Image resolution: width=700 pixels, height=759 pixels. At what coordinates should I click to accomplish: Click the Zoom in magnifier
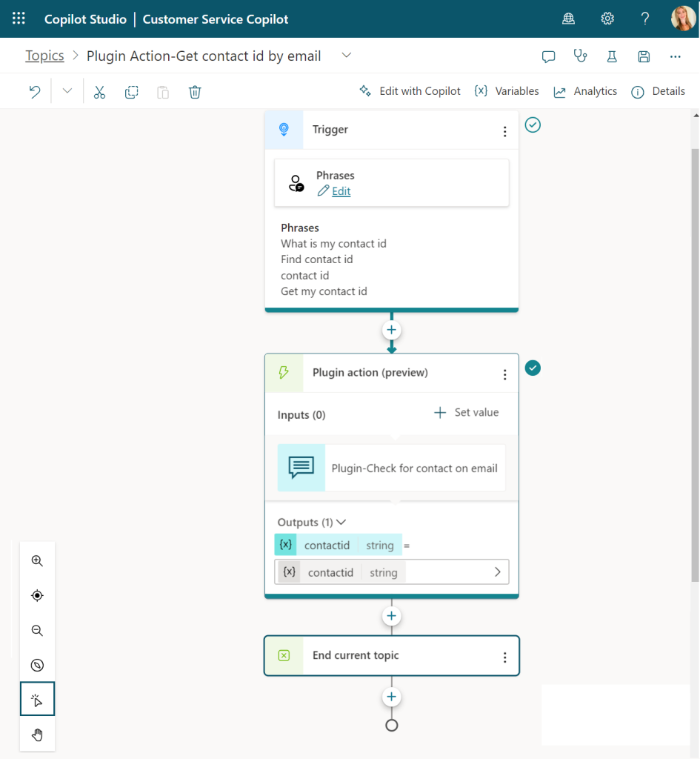[x=37, y=561]
